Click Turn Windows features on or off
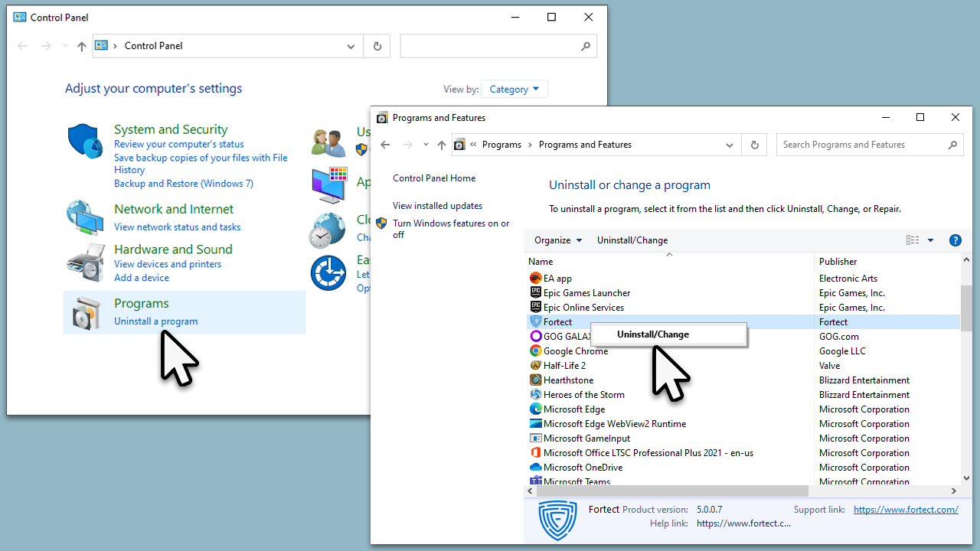The width and height of the screenshot is (980, 551). click(x=451, y=229)
